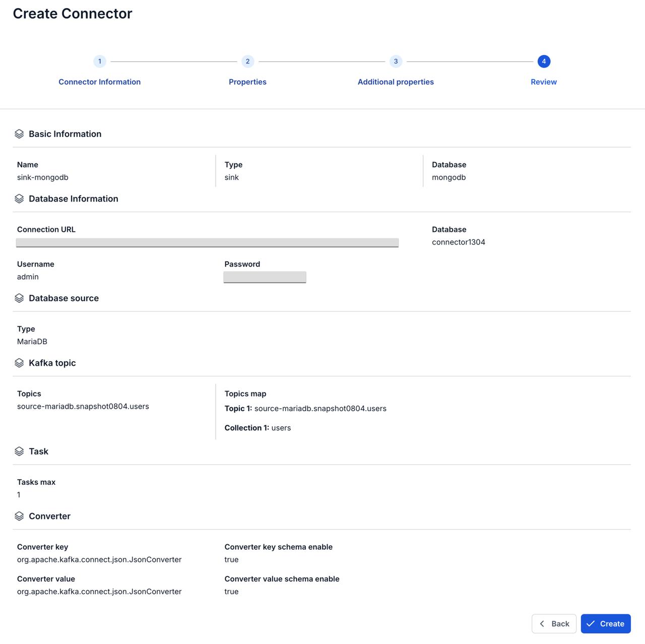The width and height of the screenshot is (645, 644).
Task: Click the Basic Information heading text
Action: pyautogui.click(x=65, y=134)
